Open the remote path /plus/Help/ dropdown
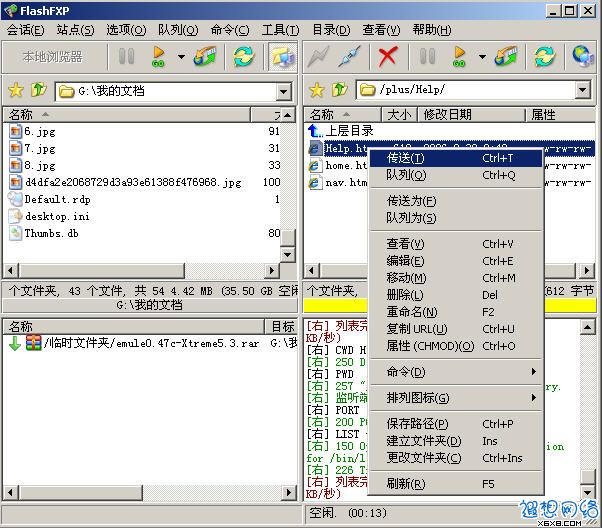This screenshot has height=528, width=602. point(582,90)
